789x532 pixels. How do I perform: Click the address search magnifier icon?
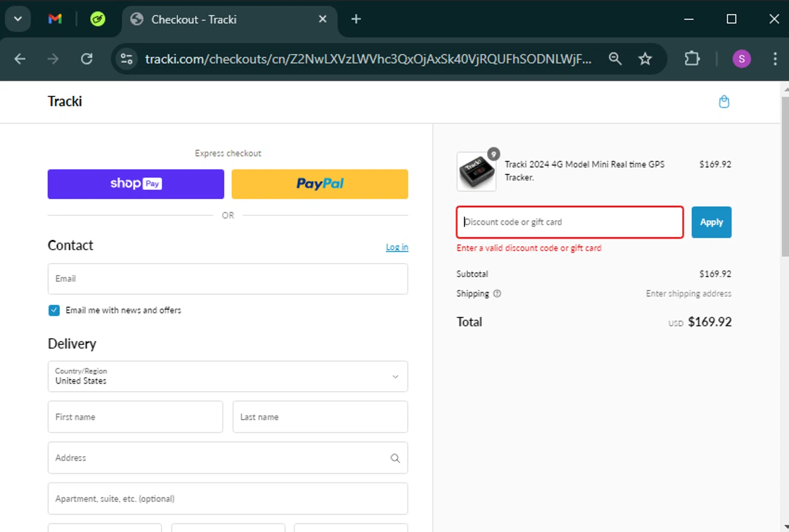tap(396, 458)
